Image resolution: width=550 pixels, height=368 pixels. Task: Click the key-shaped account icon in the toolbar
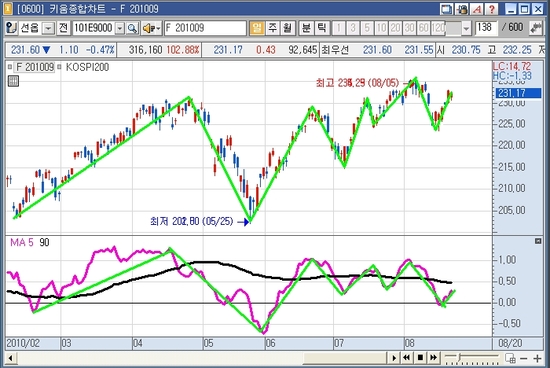[11, 28]
